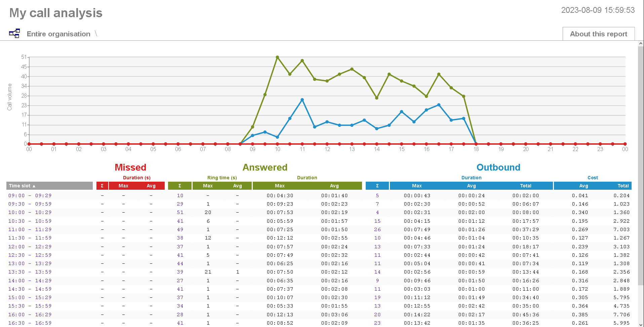Sort by the Total column under Outbound Duration
The height and width of the screenshot is (327, 644).
coord(526,185)
